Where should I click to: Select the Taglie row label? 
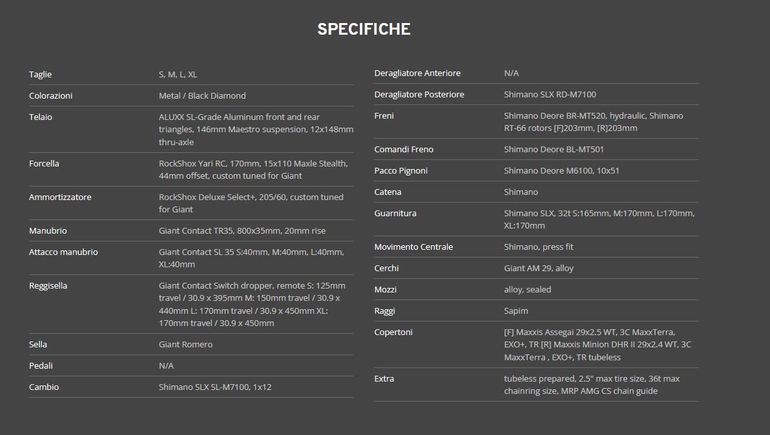point(40,75)
